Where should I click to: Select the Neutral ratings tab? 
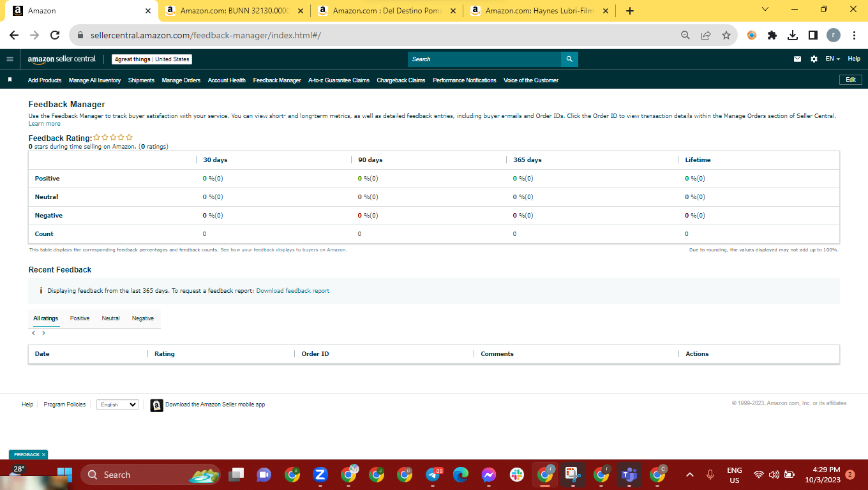pos(110,318)
